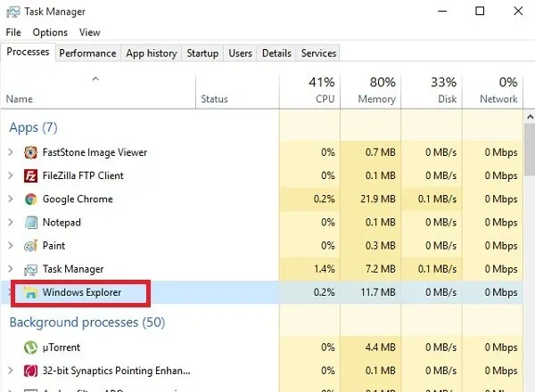
Task: Open the Options menu
Action: pos(50,32)
